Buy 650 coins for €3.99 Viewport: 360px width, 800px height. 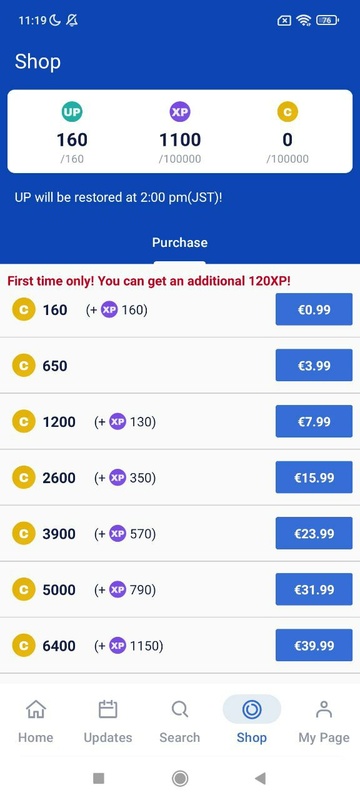(314, 365)
